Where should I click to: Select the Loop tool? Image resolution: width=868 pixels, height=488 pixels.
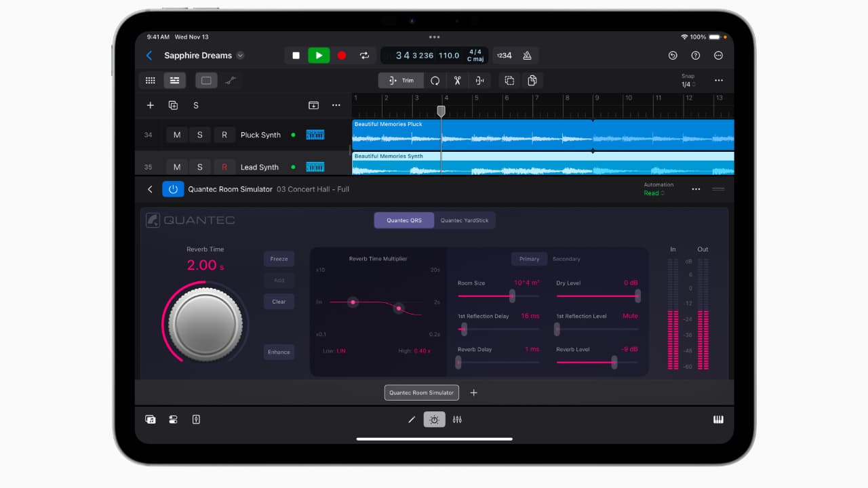(x=435, y=81)
